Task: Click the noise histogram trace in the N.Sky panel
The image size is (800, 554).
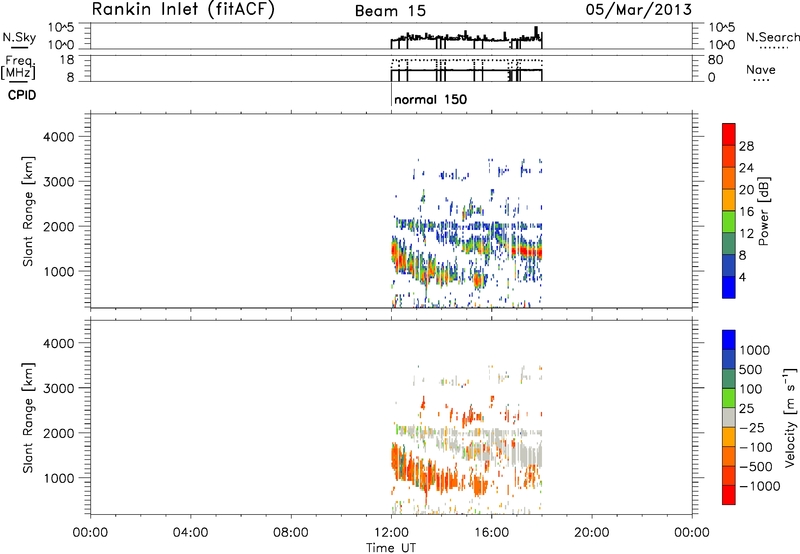Action: coord(466,38)
